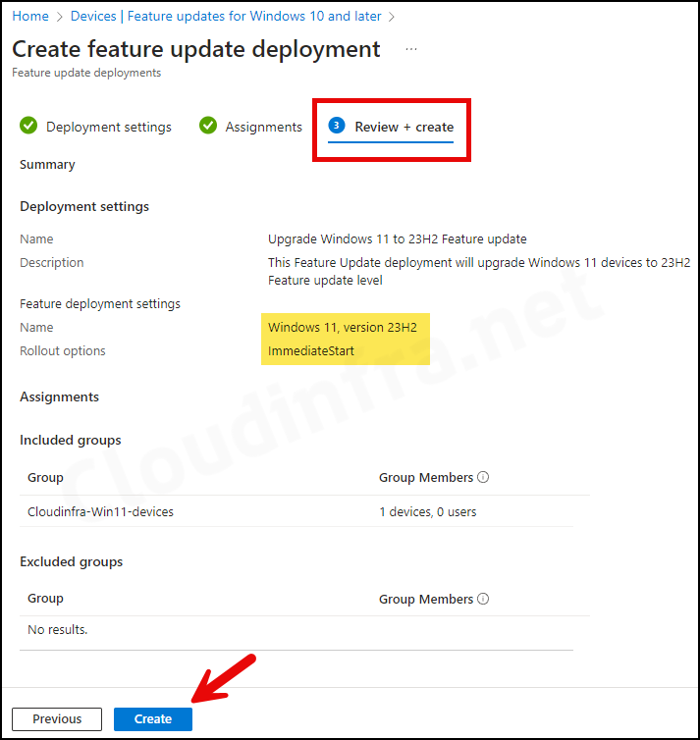This screenshot has width=700, height=740.
Task: Click the Create button
Action: pyautogui.click(x=153, y=718)
